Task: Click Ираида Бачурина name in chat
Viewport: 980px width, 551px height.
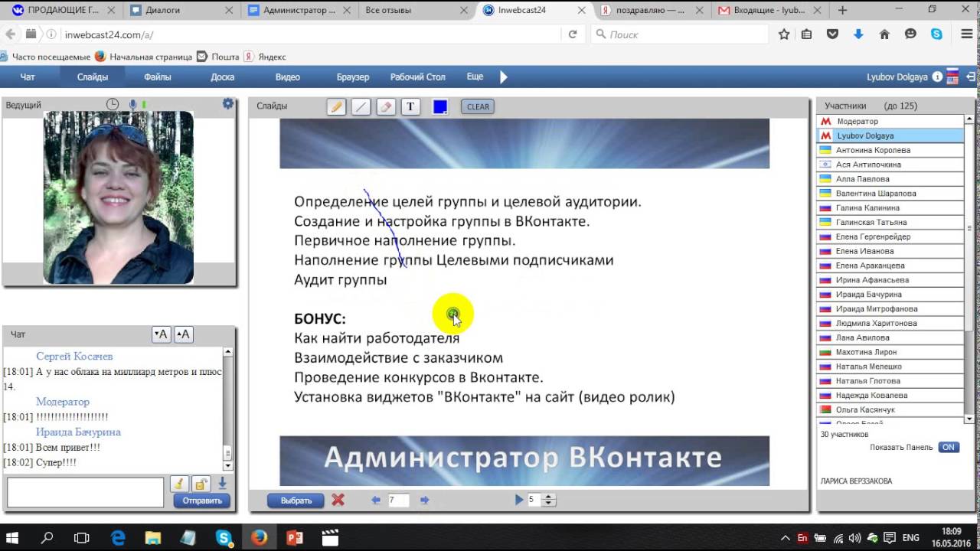Action: coord(78,432)
